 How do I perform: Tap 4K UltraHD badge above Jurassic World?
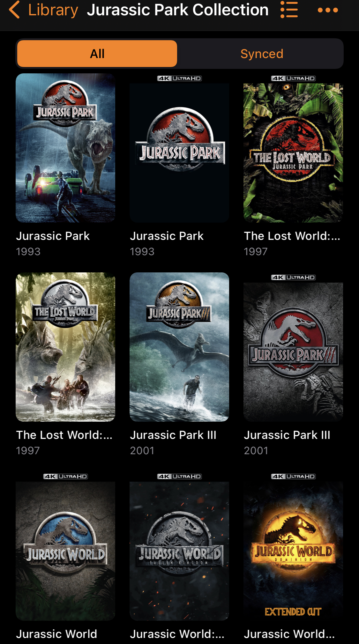click(65, 477)
